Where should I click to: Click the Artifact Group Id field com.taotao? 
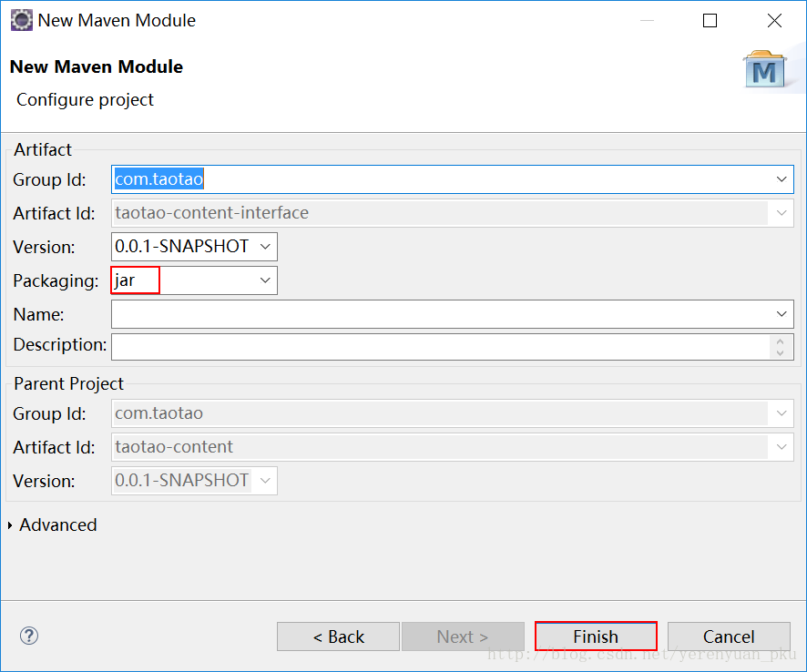coord(453,179)
